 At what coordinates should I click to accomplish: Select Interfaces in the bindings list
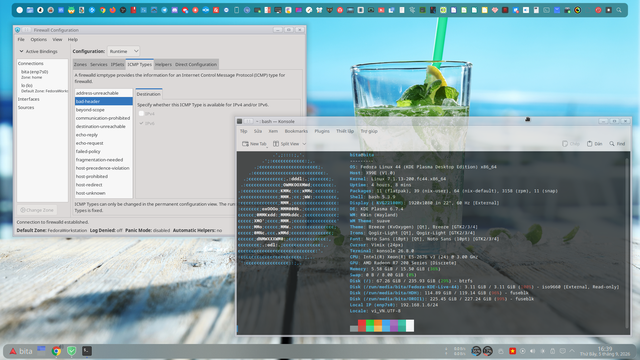[29, 99]
